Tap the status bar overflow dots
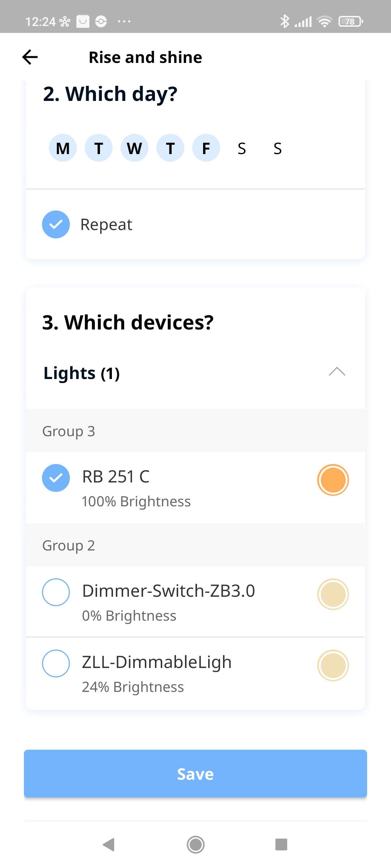 124,22
